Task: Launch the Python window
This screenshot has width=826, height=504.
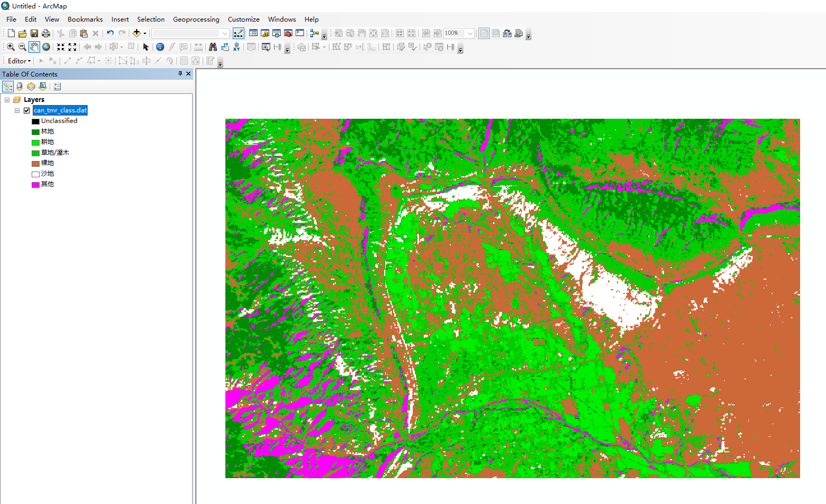Action: pyautogui.click(x=300, y=33)
